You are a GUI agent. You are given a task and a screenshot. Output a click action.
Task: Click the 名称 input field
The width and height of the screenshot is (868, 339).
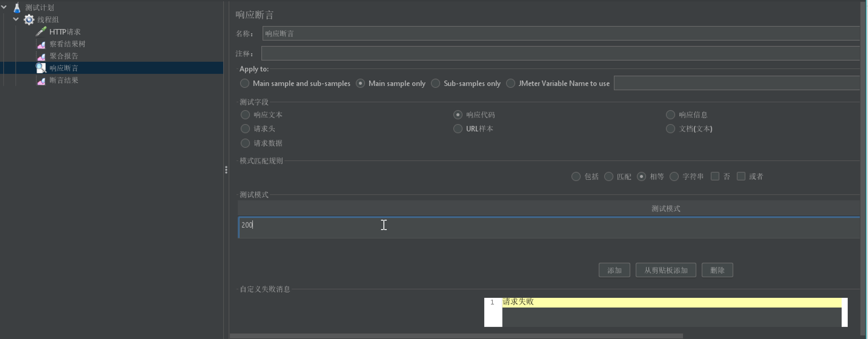(562, 33)
